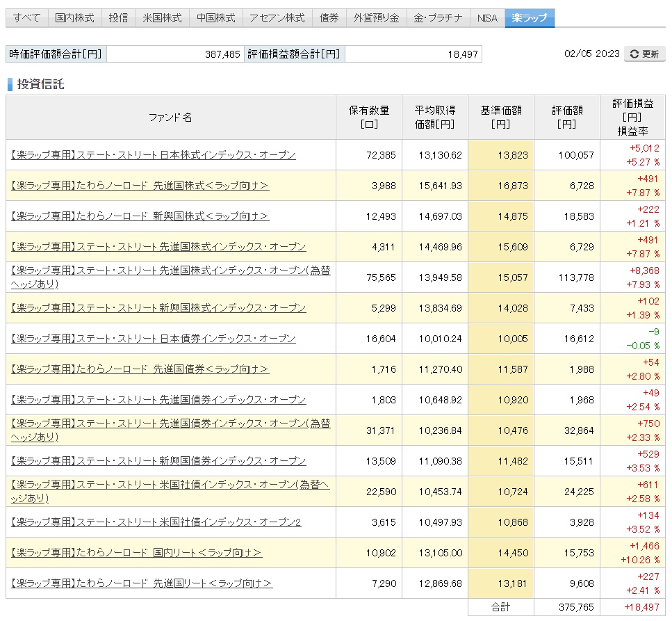672x621 pixels.
Task: Open ステート・ストリート新興国債券インデックス・オープン link
Action: click(158, 460)
